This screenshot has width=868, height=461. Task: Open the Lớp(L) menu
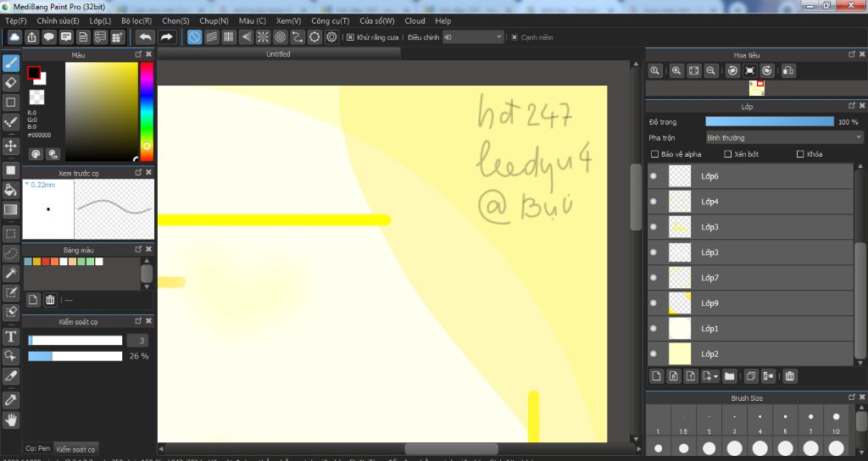point(100,21)
